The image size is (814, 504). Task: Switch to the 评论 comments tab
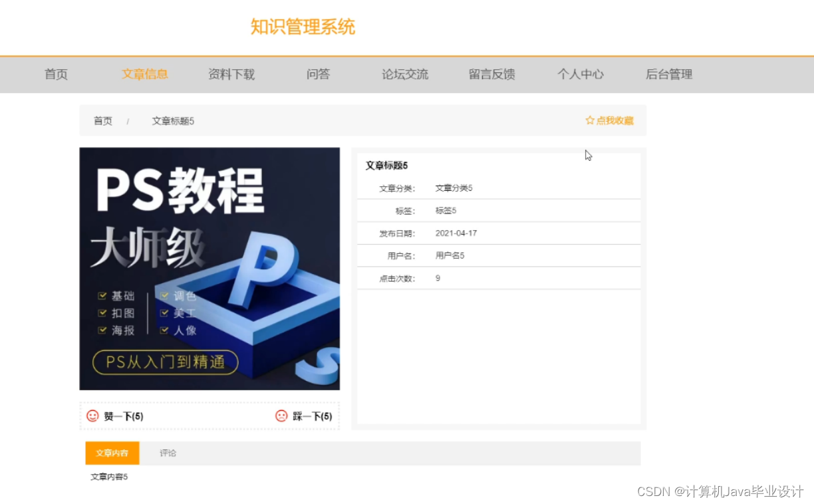[x=168, y=453]
